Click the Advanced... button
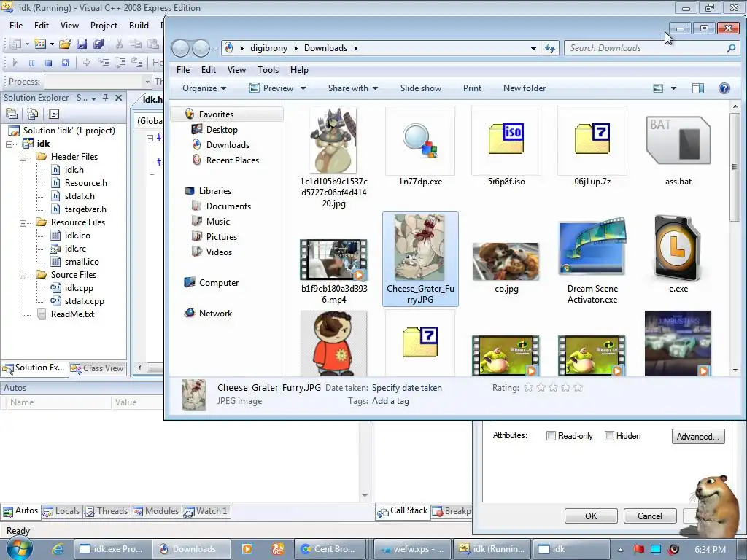 pos(698,437)
